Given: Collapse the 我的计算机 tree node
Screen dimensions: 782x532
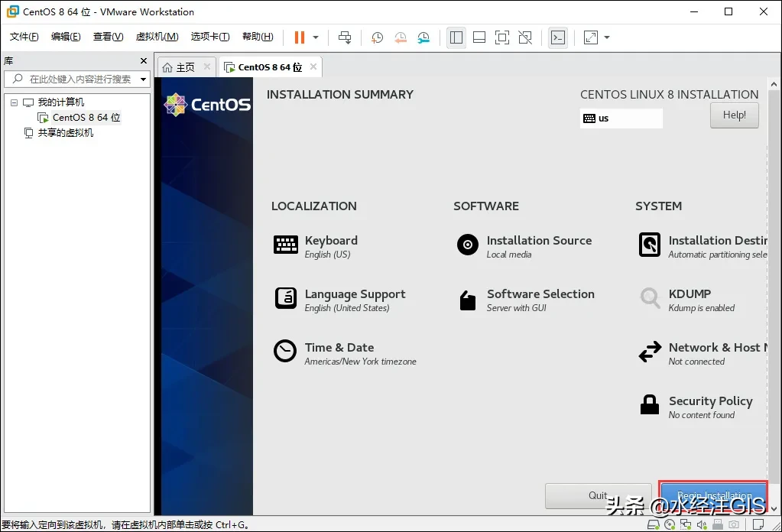Looking at the screenshot, I should click(x=14, y=102).
